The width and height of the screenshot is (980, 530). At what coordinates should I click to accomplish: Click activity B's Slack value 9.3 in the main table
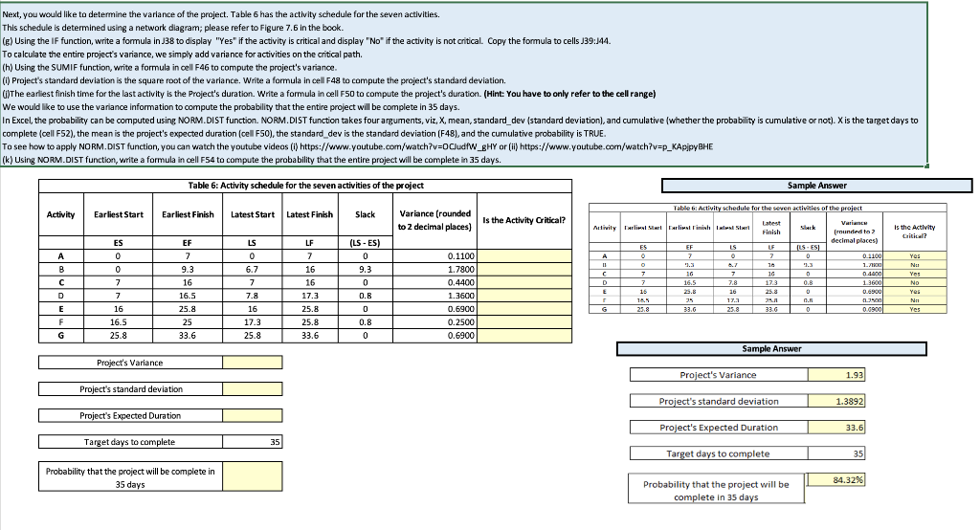(365, 270)
